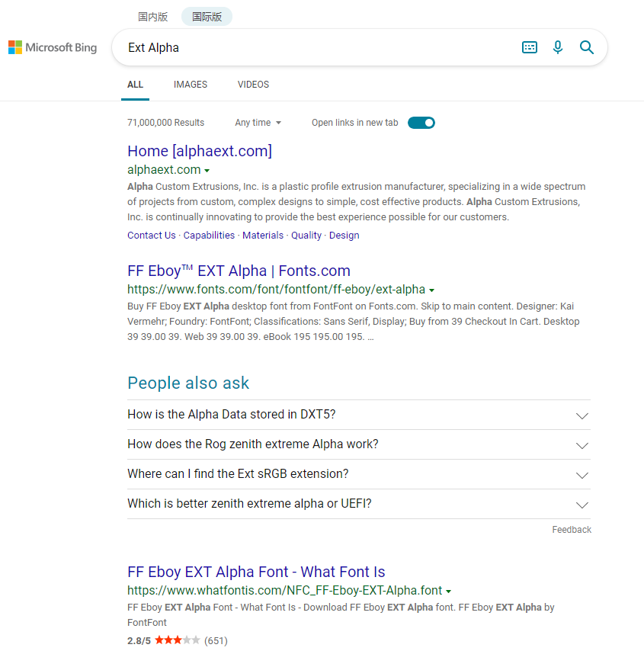Click the magnifying glass search icon
Viewport: 644px width, 651px height.
[586, 47]
